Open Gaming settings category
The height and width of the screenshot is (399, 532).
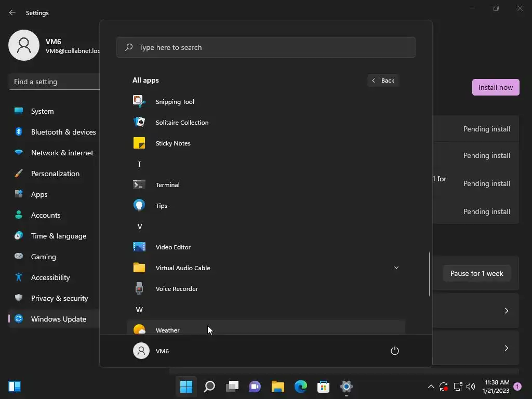tap(54, 257)
